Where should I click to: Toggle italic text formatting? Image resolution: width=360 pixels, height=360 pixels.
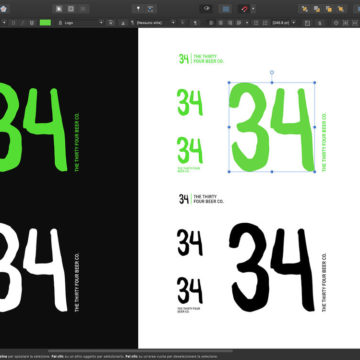(x=23, y=23)
